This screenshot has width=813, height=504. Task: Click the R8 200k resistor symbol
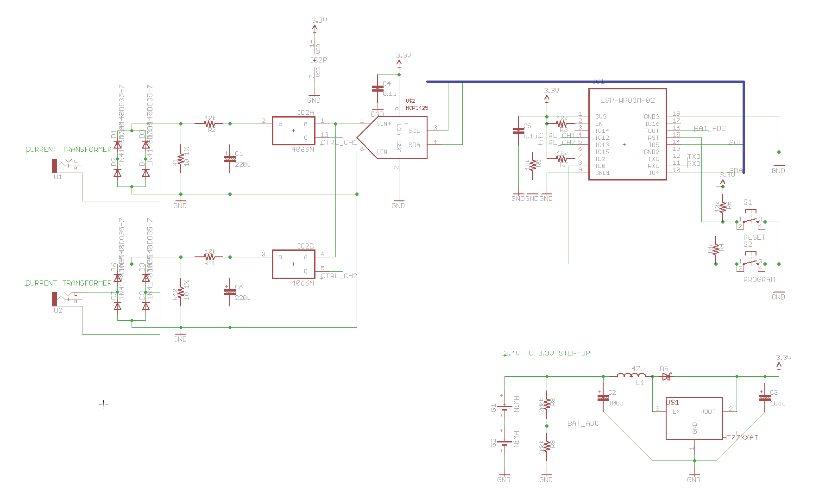[x=547, y=404]
